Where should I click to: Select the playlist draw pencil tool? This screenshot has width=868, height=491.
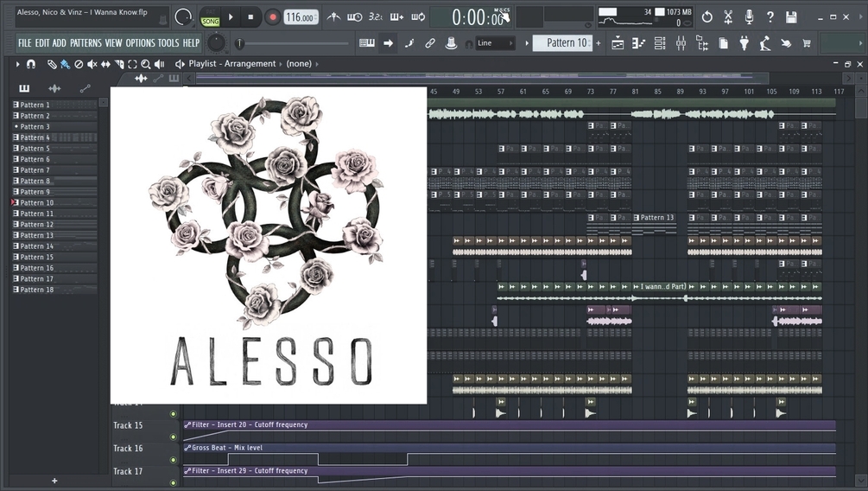click(52, 64)
